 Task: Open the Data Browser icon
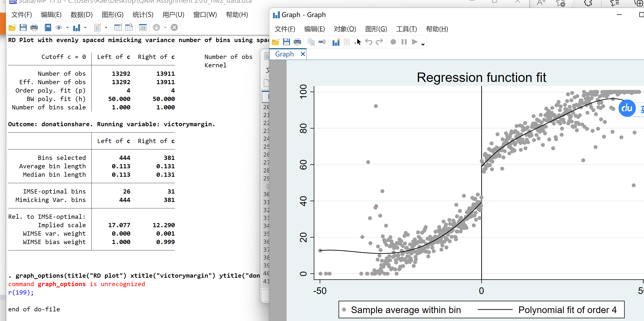pos(129,27)
